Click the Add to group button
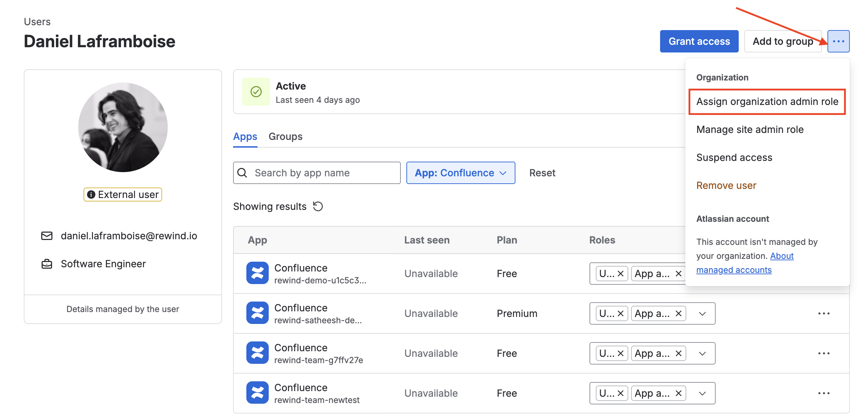The height and width of the screenshot is (417, 868). point(783,41)
